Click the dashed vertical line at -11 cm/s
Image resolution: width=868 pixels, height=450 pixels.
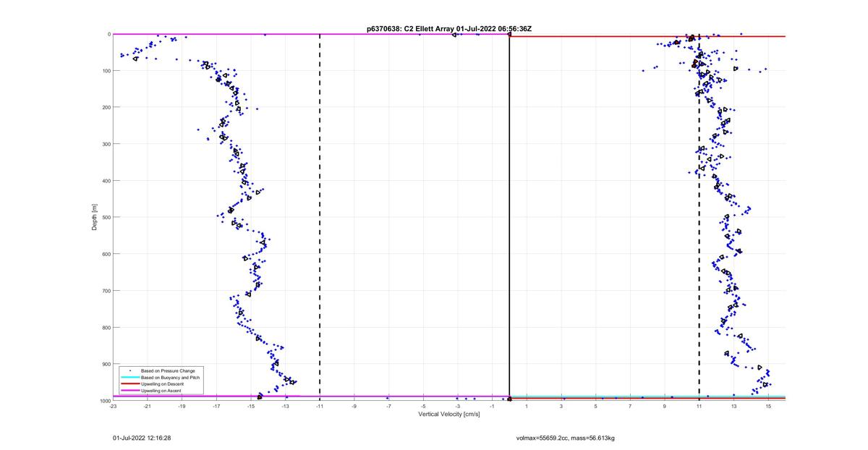click(x=320, y=217)
